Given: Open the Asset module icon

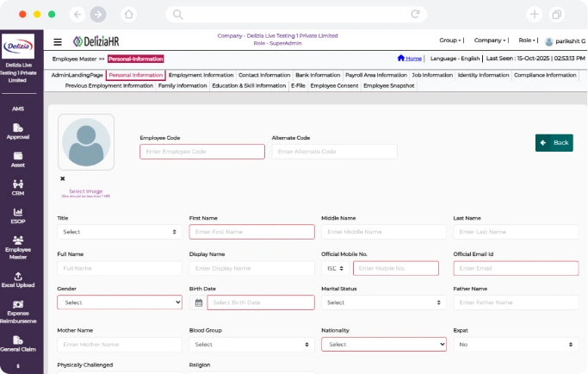Looking at the screenshot, I should coord(18,159).
